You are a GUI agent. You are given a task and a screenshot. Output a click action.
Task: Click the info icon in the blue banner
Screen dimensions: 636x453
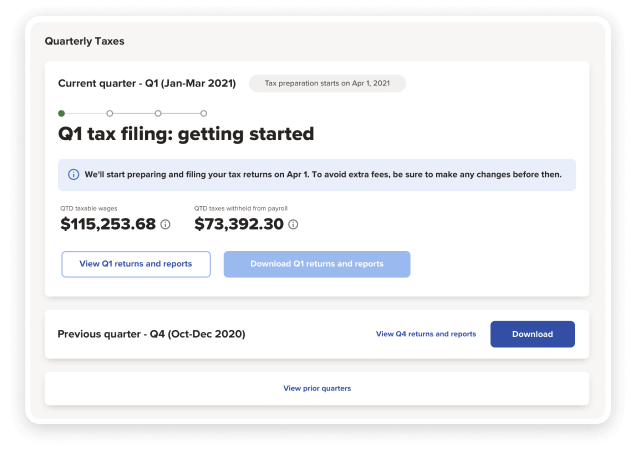tap(73, 174)
